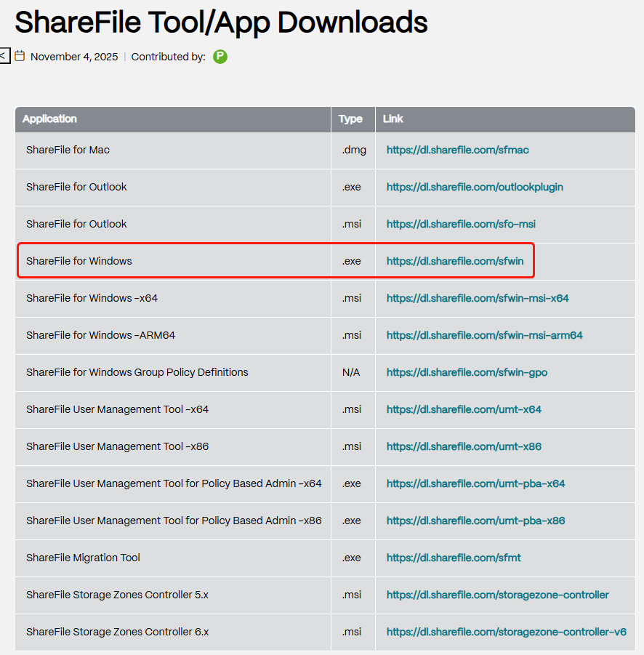Open the storagezone-controller-v6 download link
Screen dimensions: 644x655
pos(506,632)
